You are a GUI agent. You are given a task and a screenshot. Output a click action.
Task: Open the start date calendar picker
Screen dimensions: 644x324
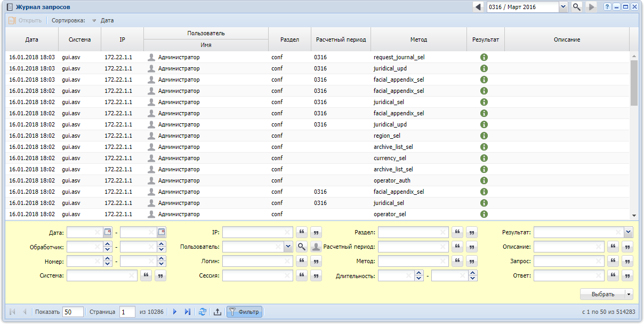[108, 232]
